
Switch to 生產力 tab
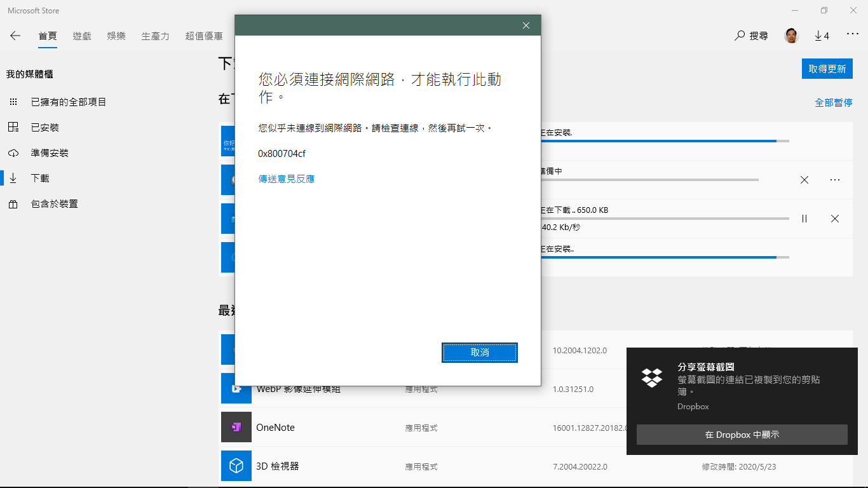click(x=156, y=36)
